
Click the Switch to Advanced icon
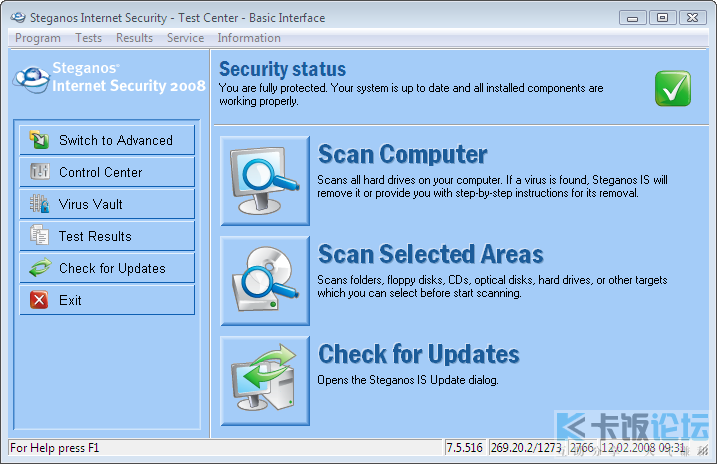tap(39, 139)
